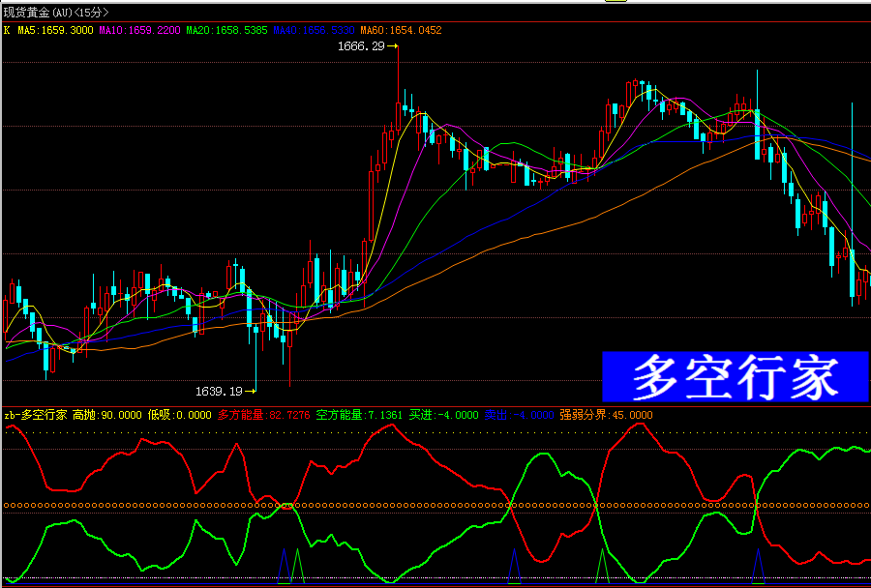Viewport: 871px width, 588px height.
Task: Click the 多空行家 blue banner logo
Action: [736, 376]
